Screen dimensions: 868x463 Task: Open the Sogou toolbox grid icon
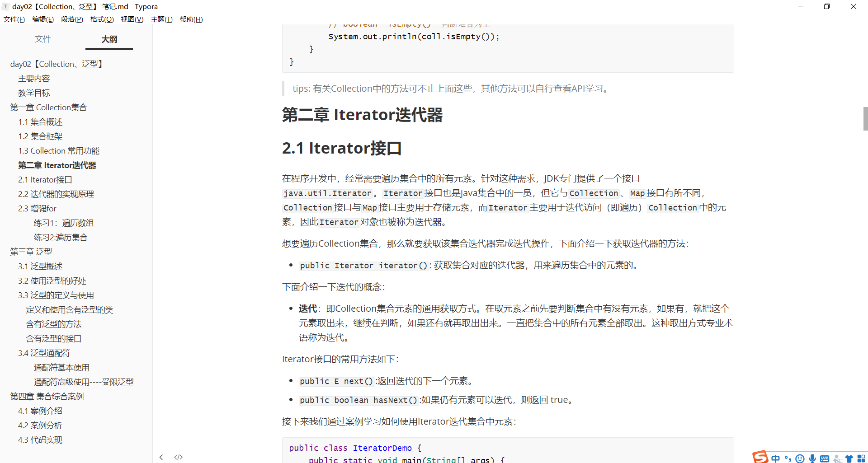click(x=861, y=458)
